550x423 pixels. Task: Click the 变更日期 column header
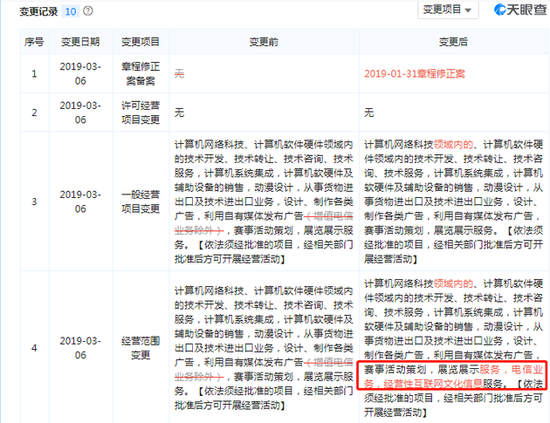click(80, 42)
